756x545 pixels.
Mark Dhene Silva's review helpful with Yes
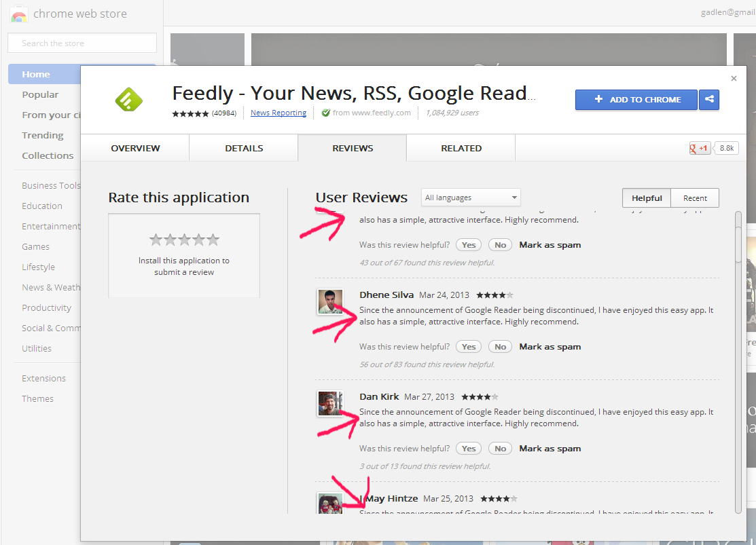(469, 347)
